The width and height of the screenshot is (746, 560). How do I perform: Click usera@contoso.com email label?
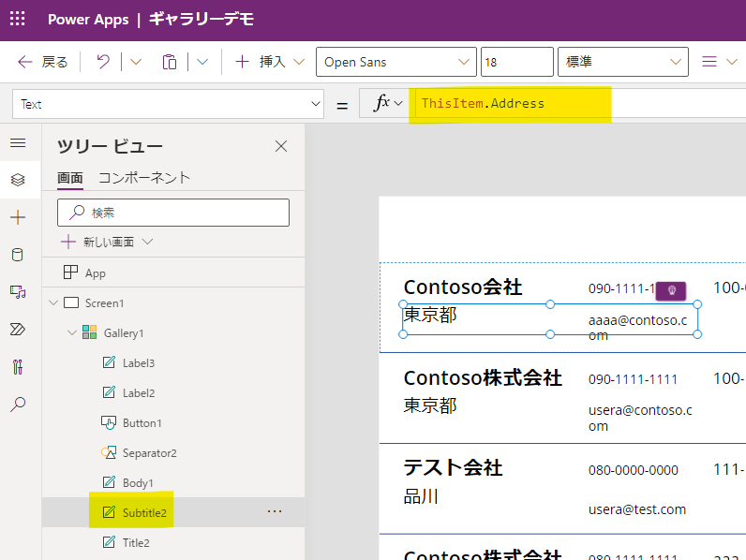coord(640,418)
